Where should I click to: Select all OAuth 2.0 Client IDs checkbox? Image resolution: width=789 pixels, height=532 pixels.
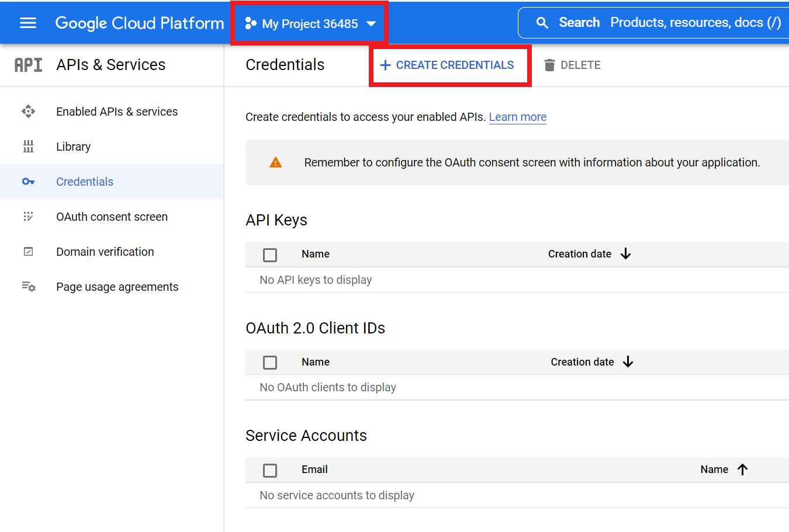[x=270, y=363]
